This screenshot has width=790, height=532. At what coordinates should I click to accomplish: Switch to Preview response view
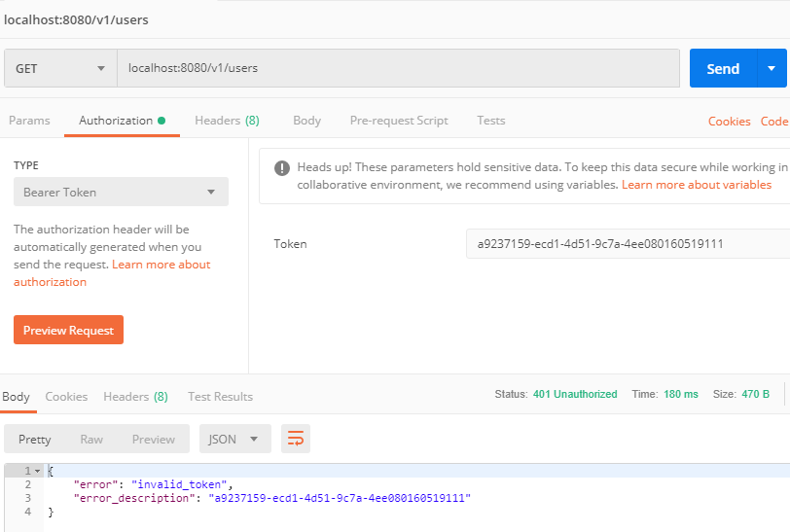153,440
